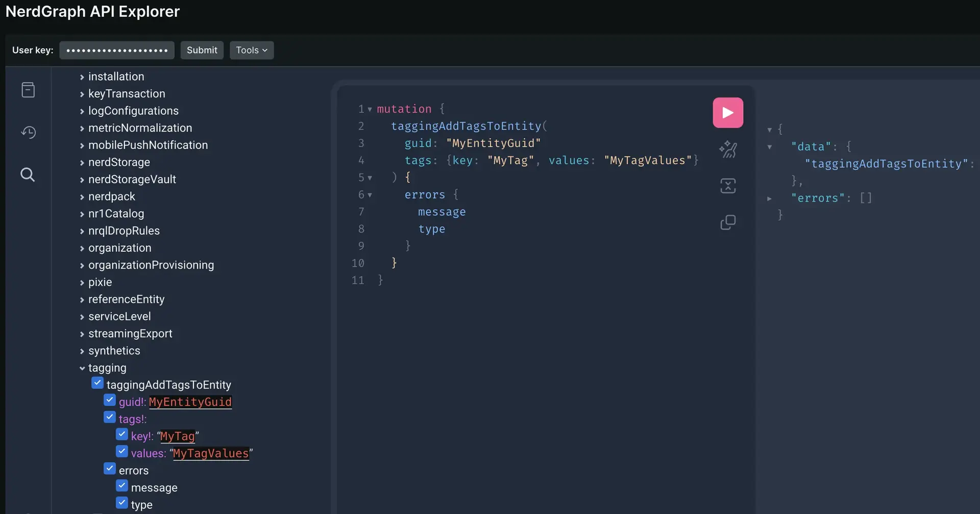Collapse the mutation block fold arrow on line 1
Viewport: 980px width, 514px height.
coord(370,109)
